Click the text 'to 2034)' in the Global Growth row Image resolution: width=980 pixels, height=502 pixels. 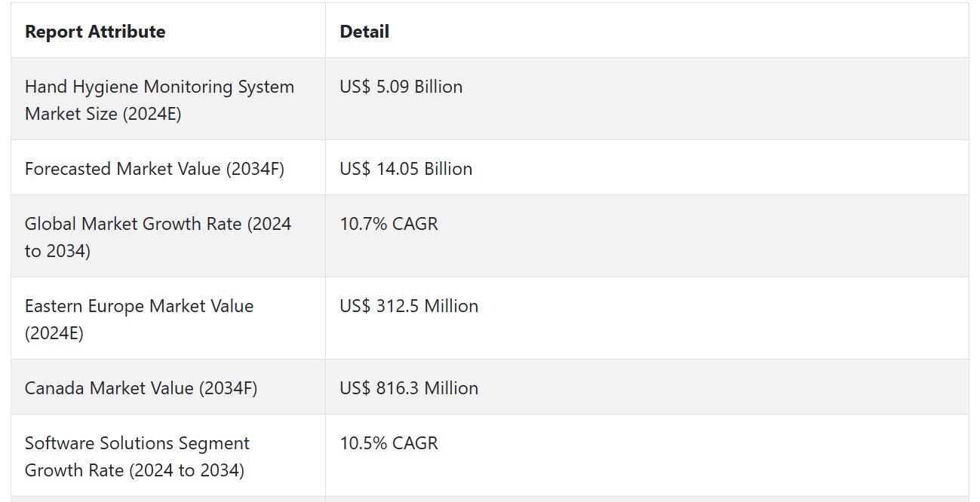[57, 251]
